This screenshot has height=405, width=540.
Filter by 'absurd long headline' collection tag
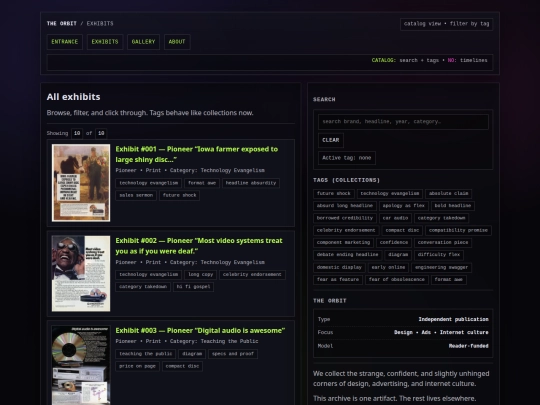click(x=345, y=206)
